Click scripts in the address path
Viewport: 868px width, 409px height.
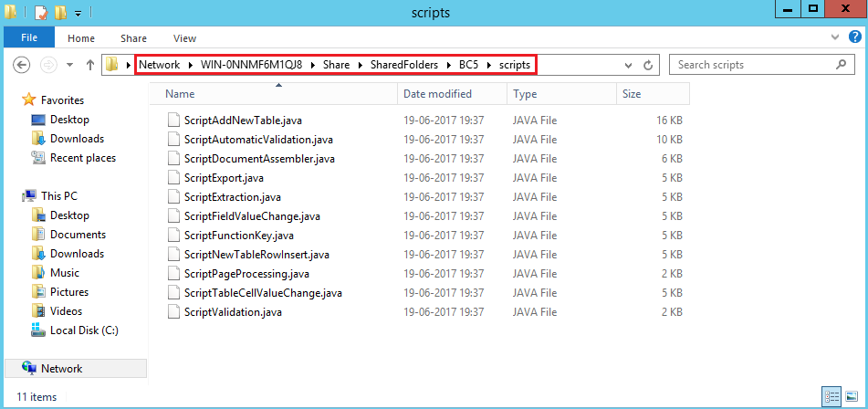tap(515, 65)
